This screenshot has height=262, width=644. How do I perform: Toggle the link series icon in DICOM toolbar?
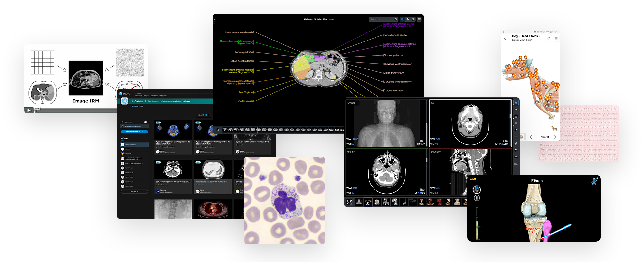(x=516, y=144)
